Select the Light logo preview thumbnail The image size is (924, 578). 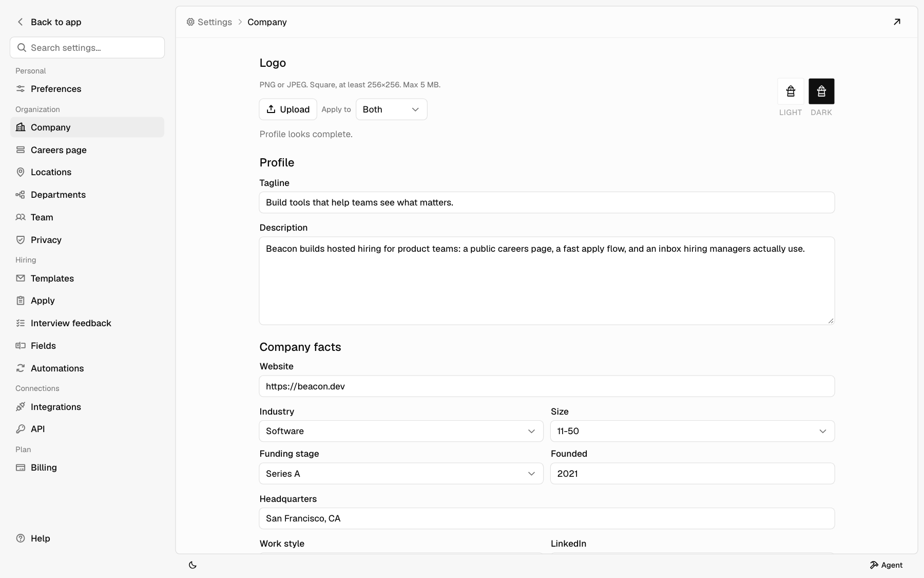[x=791, y=91]
